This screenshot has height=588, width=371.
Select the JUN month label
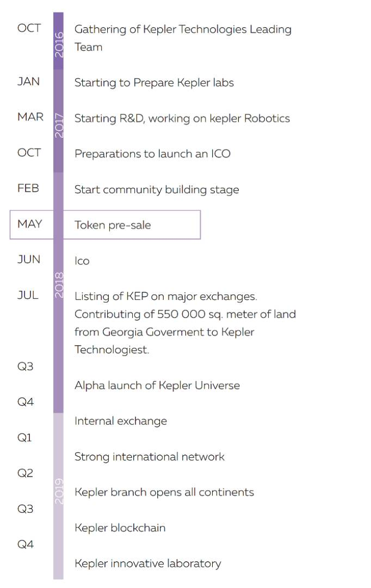coord(29,259)
